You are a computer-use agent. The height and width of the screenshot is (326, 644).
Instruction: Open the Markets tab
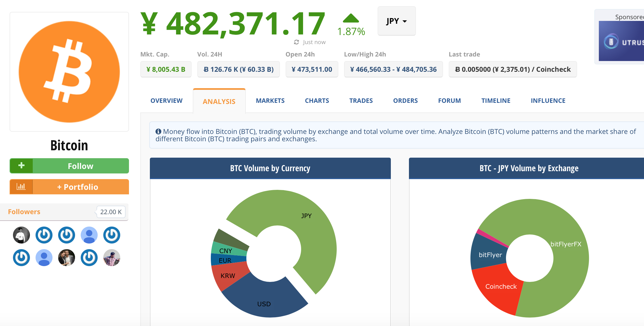(x=270, y=101)
